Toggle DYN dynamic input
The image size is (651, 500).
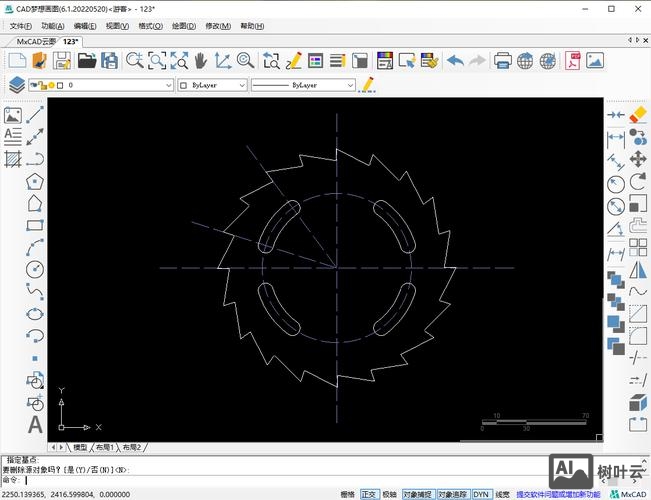482,494
